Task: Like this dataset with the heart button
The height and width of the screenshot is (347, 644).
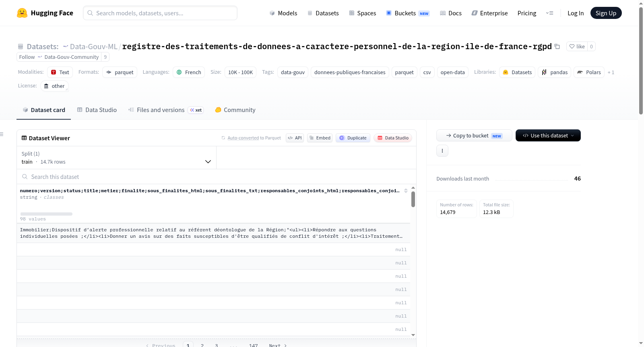Action: click(x=577, y=46)
